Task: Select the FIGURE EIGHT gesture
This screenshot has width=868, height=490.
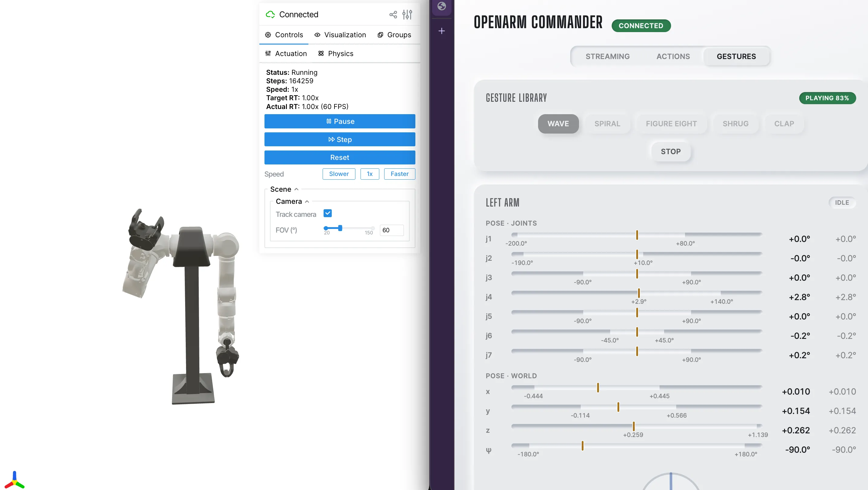Action: (671, 124)
